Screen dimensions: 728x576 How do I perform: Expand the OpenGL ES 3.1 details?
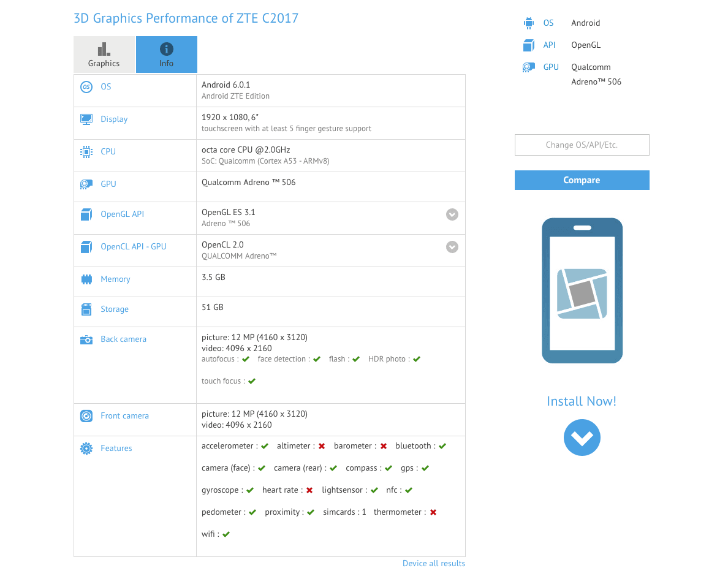coord(452,214)
